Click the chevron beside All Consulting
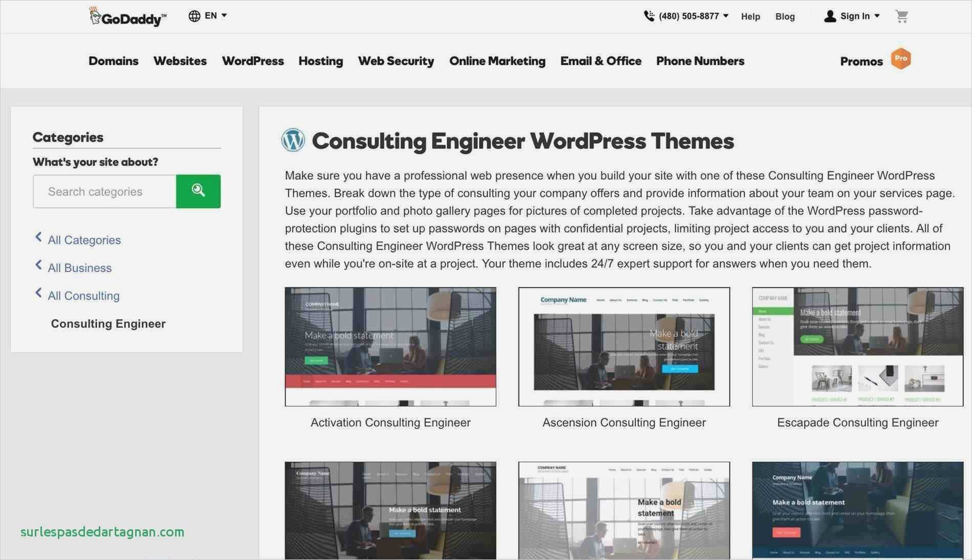Viewport: 972px width, 560px height. [38, 293]
